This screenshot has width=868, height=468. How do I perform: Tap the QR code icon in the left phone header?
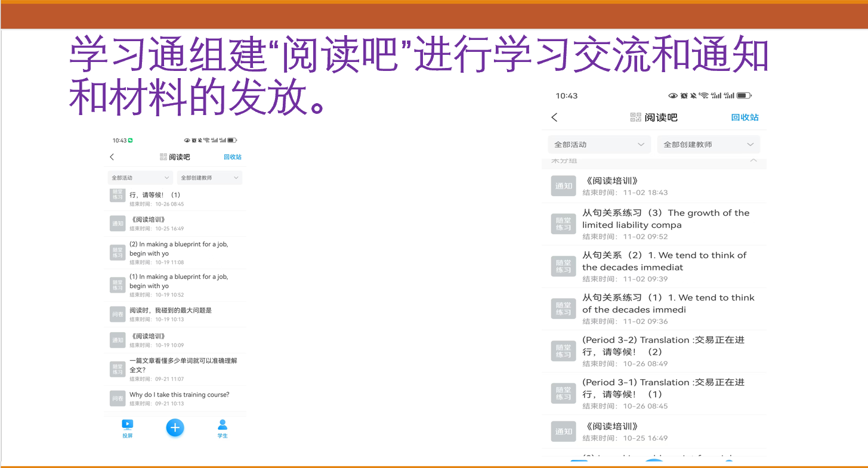point(163,157)
